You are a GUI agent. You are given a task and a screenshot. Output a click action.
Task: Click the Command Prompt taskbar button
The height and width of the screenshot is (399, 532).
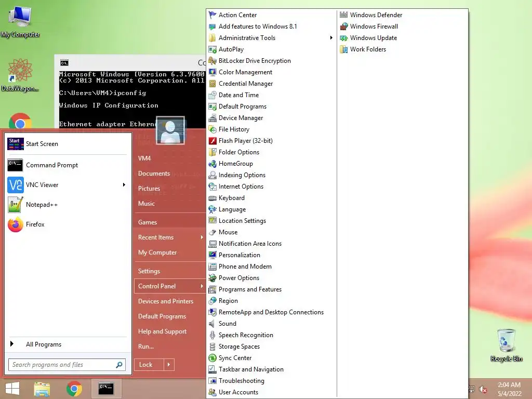pos(106,389)
